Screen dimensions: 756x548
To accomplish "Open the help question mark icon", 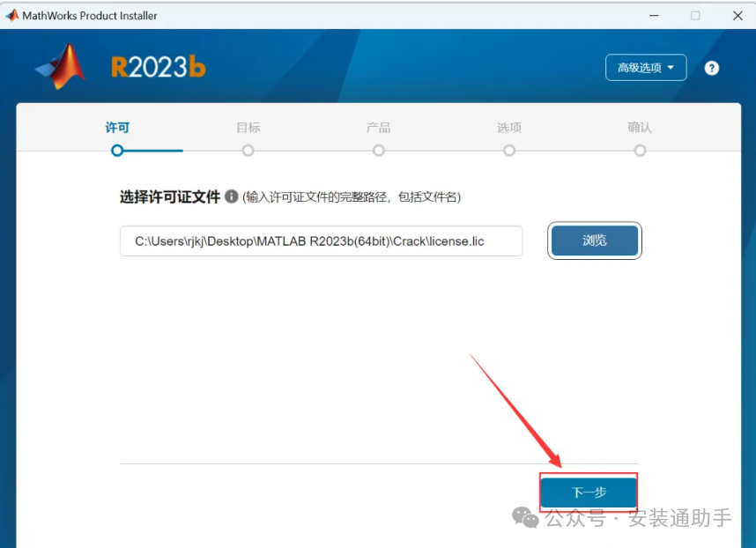I will pyautogui.click(x=711, y=68).
